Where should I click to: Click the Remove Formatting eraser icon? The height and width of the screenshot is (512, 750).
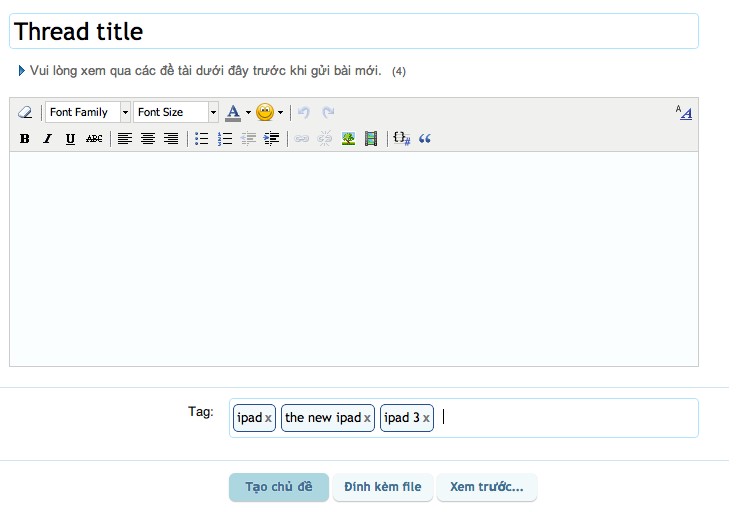25,113
